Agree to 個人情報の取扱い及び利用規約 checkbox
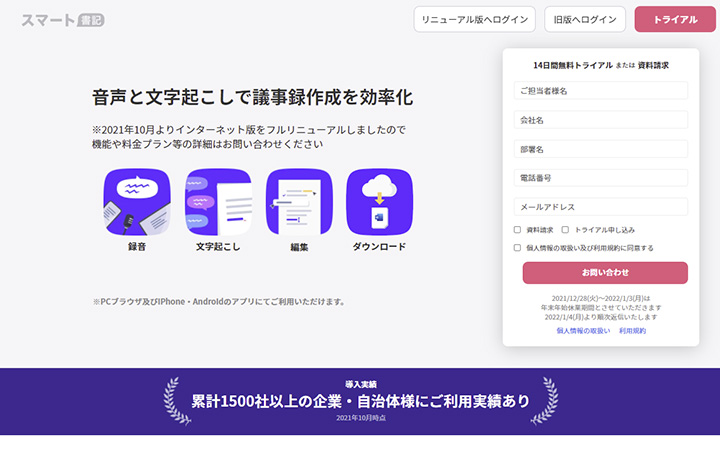 (517, 248)
